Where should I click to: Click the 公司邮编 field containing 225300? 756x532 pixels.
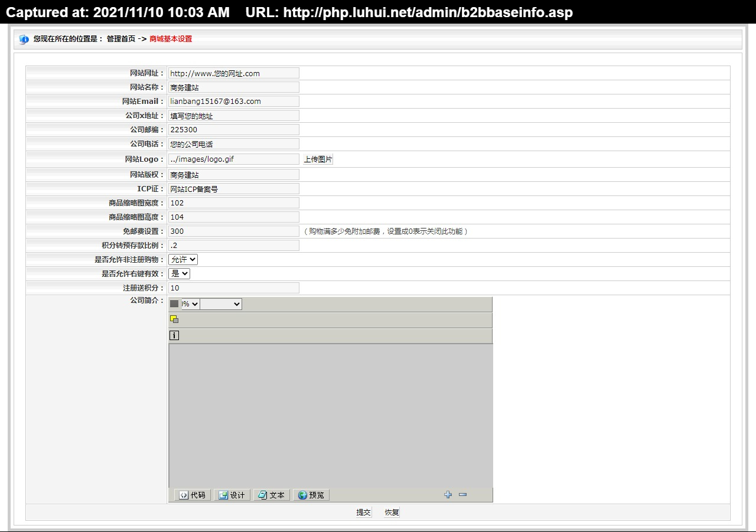(234, 130)
